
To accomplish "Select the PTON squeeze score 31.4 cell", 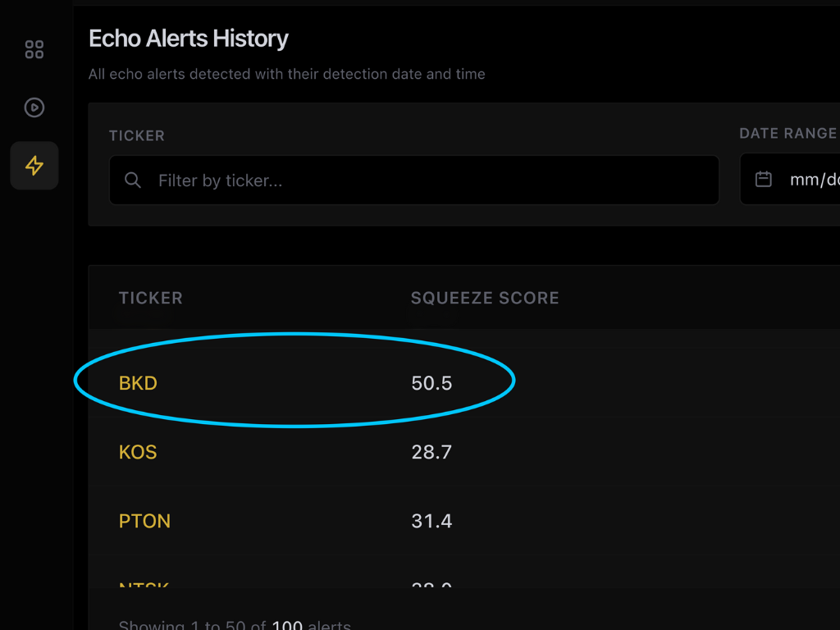I will pos(431,521).
